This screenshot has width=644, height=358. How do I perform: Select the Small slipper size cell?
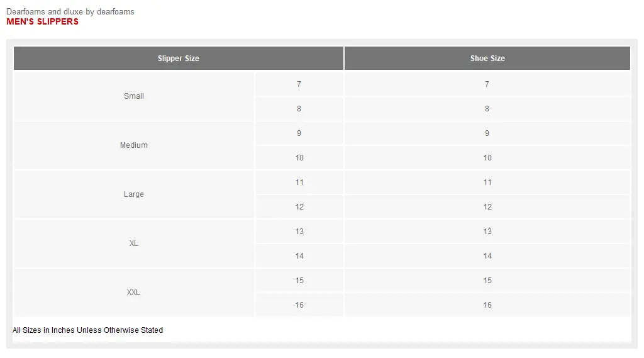[134, 96]
